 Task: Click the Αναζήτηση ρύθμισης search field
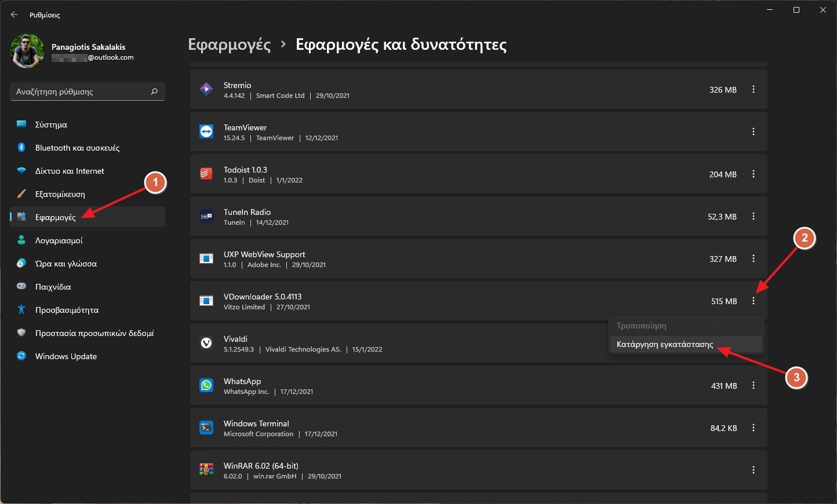[x=80, y=92]
